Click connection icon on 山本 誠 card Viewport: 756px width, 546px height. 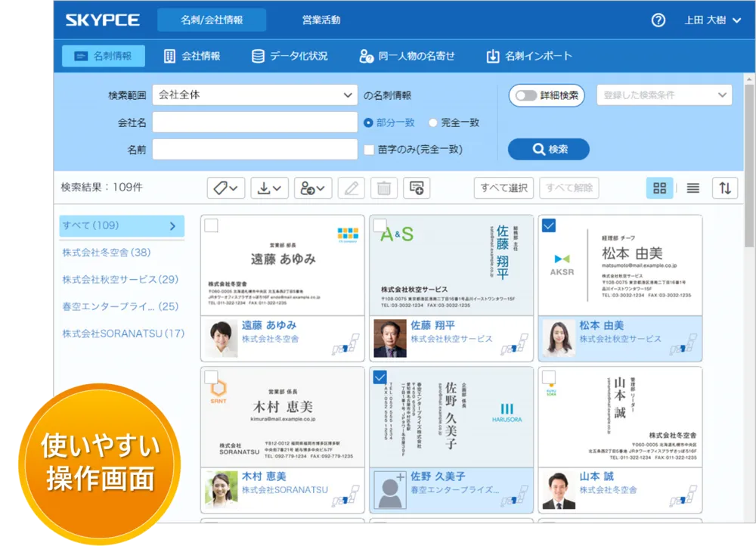(683, 496)
